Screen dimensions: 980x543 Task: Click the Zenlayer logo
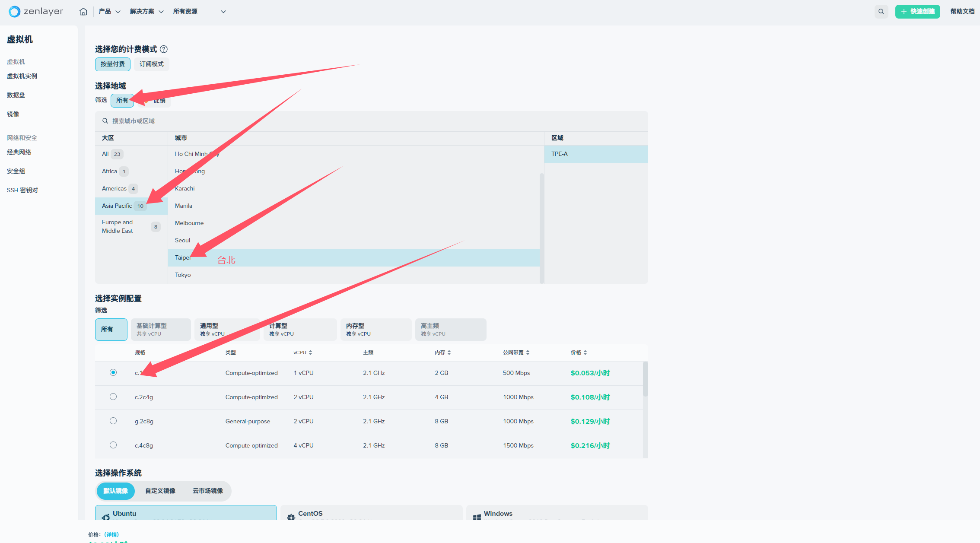36,12
